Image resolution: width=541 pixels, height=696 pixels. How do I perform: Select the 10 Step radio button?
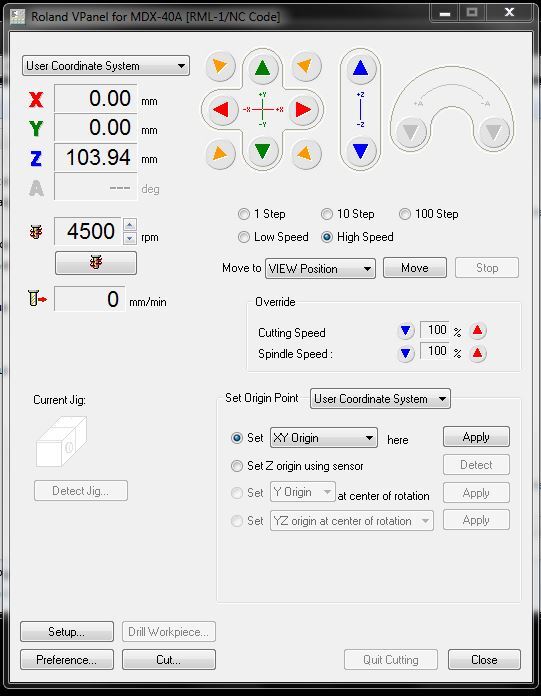[327, 214]
